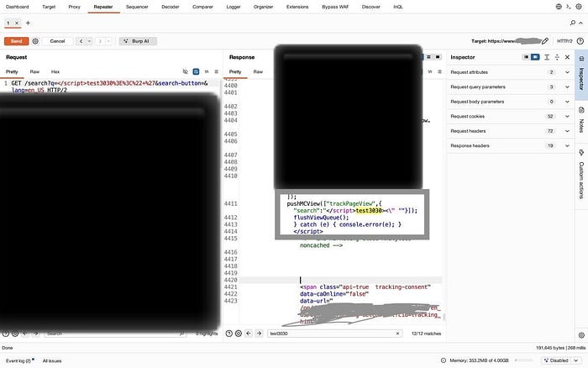Click the HTTP/2 protocol indicator
588x368 pixels.
564,41
